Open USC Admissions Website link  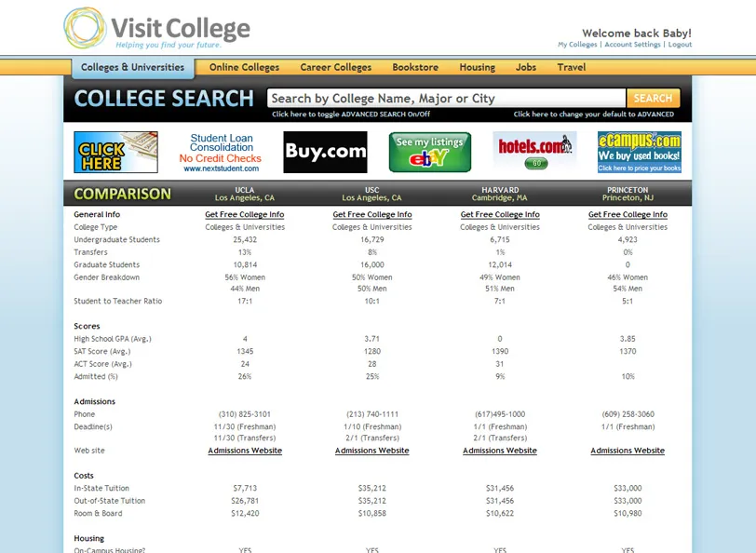tap(372, 451)
